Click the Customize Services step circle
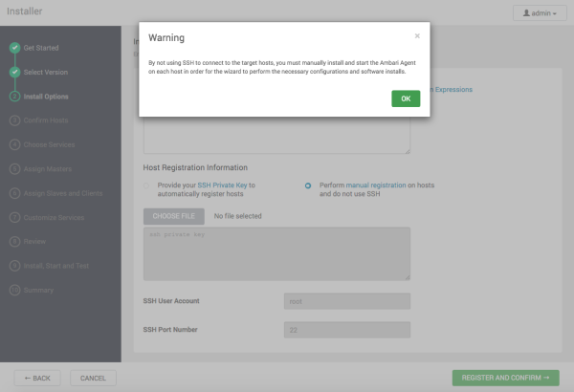The height and width of the screenshot is (392, 574). tap(14, 217)
